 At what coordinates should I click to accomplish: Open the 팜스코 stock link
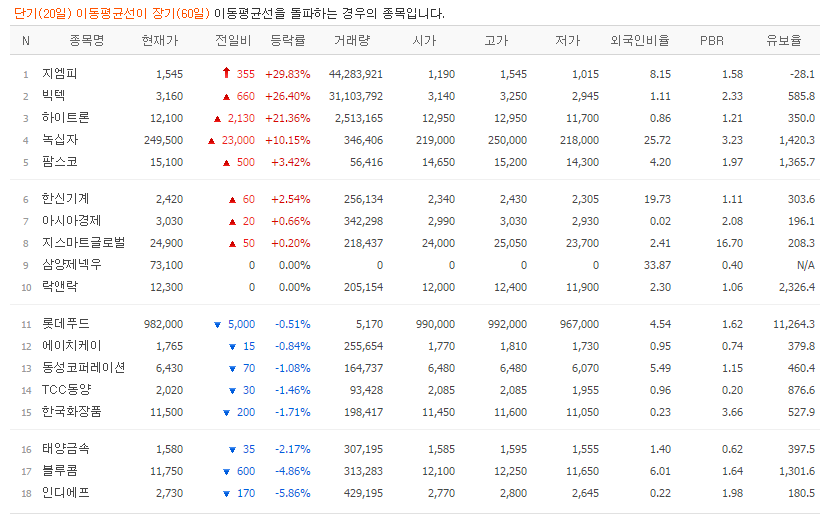(x=60, y=162)
